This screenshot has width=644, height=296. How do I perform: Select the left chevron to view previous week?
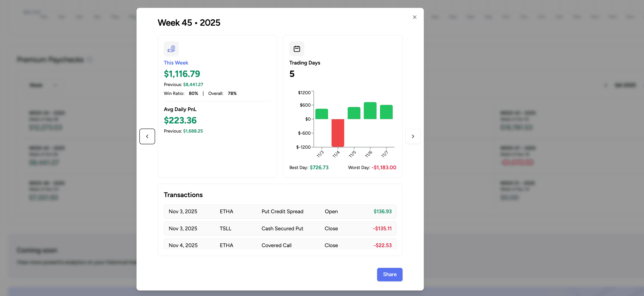click(x=147, y=136)
